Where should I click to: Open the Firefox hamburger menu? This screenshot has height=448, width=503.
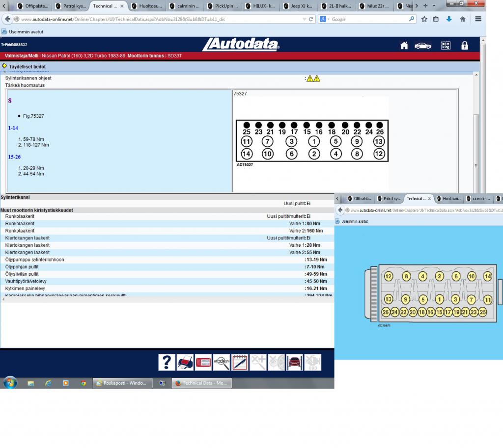(478, 19)
